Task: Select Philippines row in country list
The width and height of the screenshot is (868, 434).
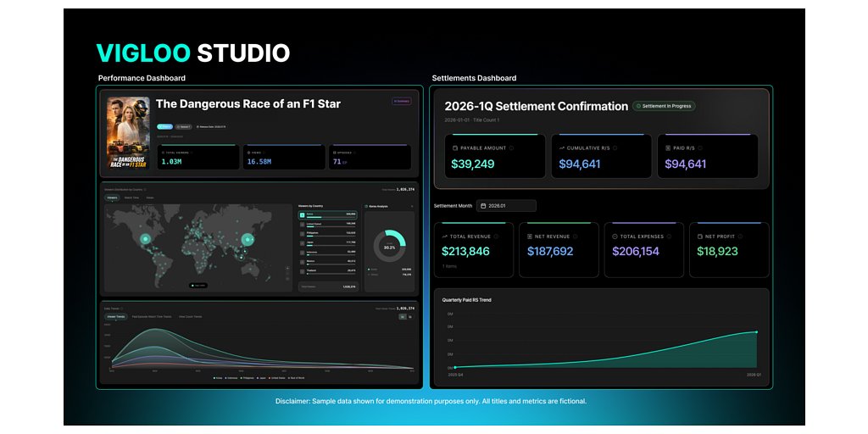Action: pyautogui.click(x=328, y=234)
